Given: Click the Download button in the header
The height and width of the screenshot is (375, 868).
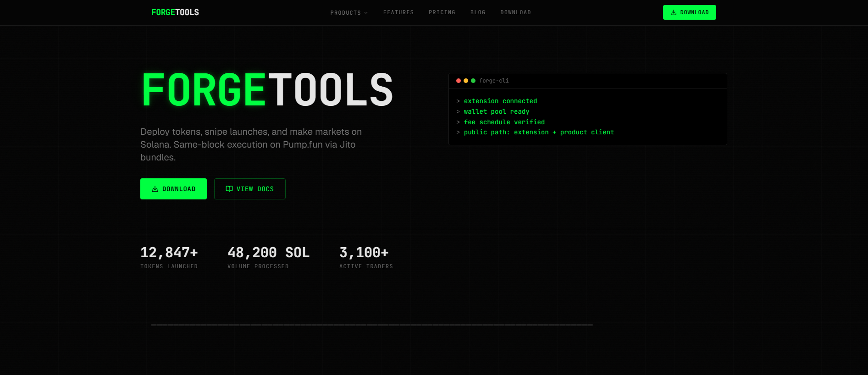Looking at the screenshot, I should coord(689,12).
